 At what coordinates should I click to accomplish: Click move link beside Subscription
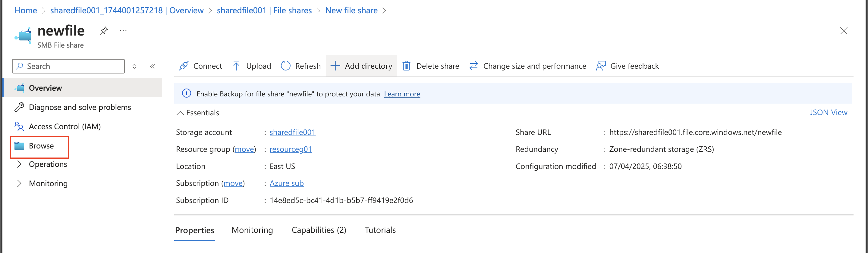click(x=233, y=183)
